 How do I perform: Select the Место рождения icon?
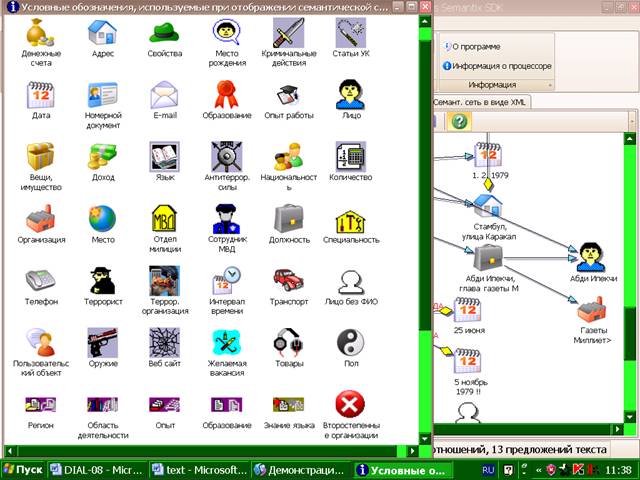click(x=227, y=32)
